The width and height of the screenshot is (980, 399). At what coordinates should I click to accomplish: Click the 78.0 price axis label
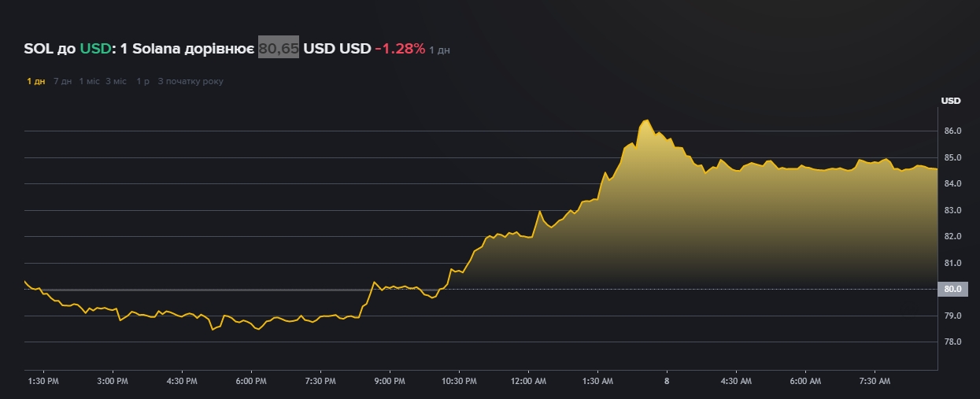[953, 342]
